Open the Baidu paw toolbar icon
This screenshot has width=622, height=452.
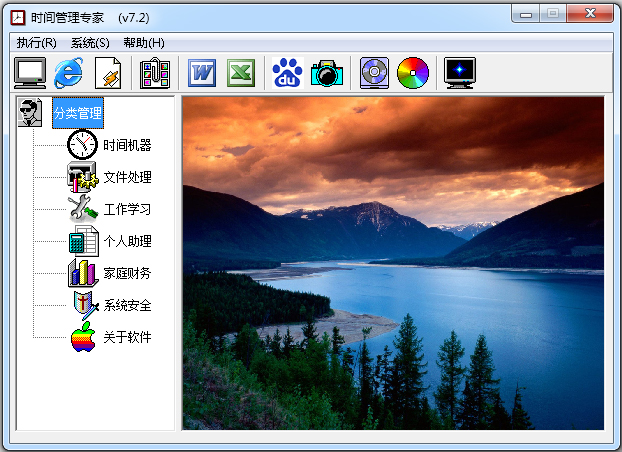288,73
